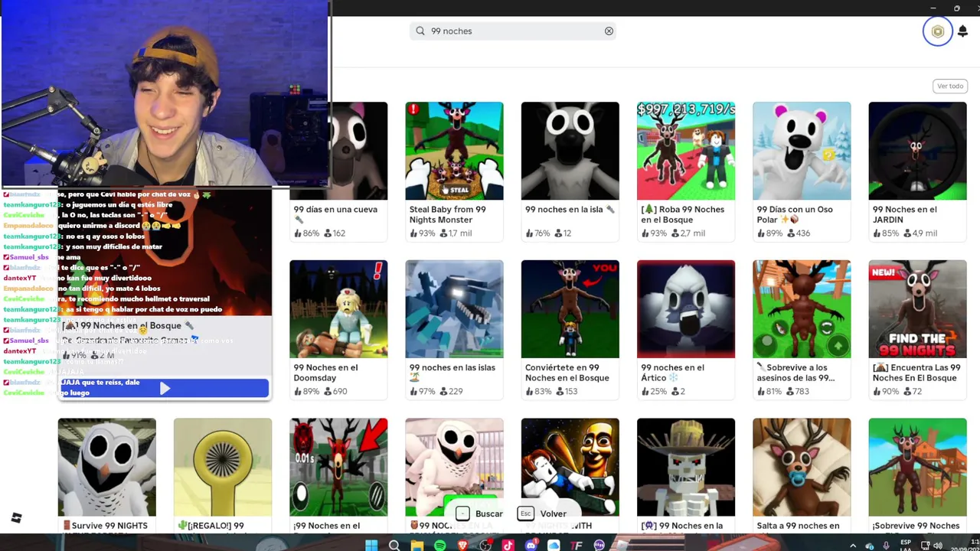The height and width of the screenshot is (551, 980).
Task: Click the microphone icon in the system tray
Action: point(887,546)
